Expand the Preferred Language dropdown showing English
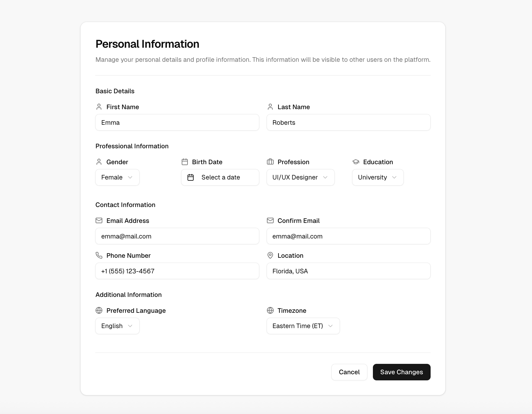The height and width of the screenshot is (414, 532). pos(117,326)
